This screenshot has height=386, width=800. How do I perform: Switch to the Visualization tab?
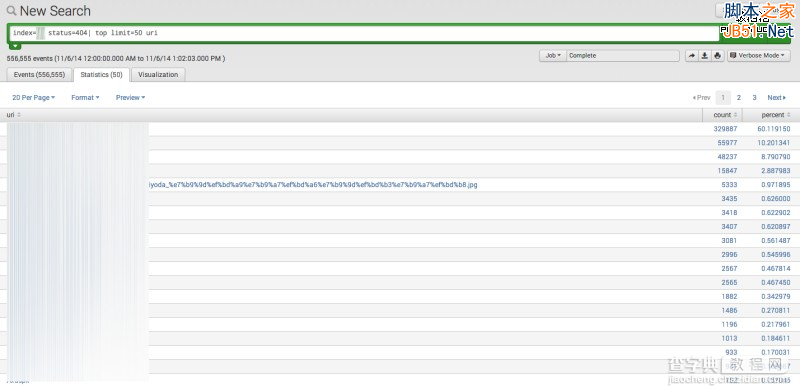tap(158, 74)
